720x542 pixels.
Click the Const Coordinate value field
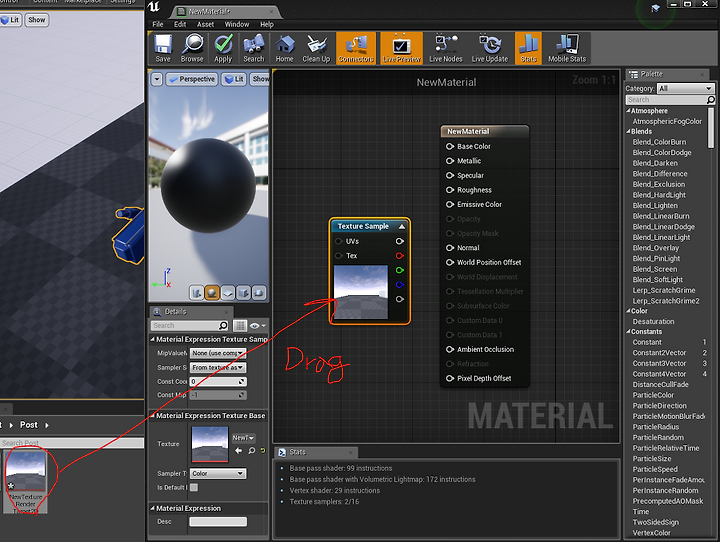point(218,382)
